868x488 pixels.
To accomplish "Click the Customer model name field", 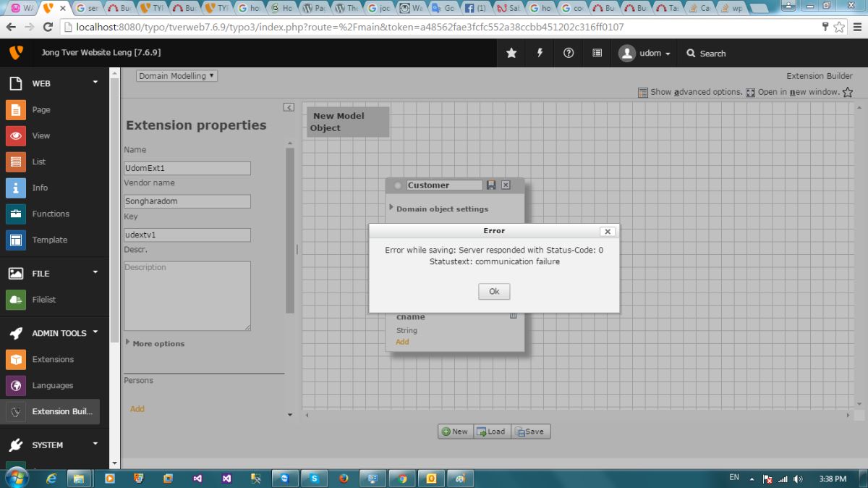I will click(x=444, y=185).
